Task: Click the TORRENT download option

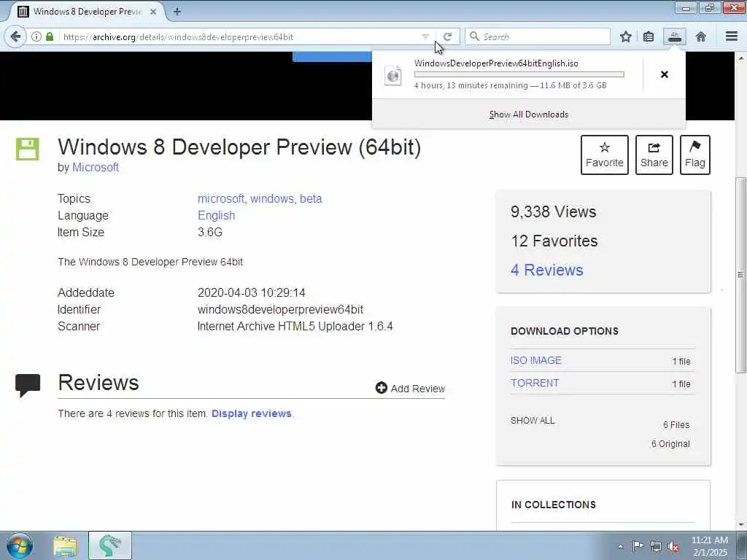Action: click(535, 384)
